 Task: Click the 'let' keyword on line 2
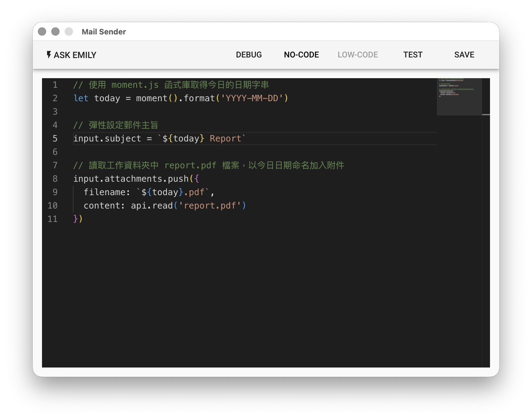[x=81, y=98]
